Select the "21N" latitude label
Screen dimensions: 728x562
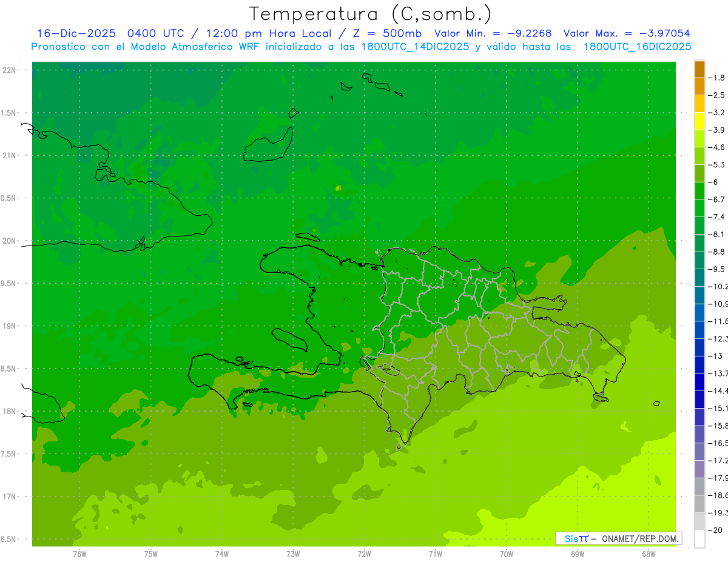pyautogui.click(x=9, y=156)
